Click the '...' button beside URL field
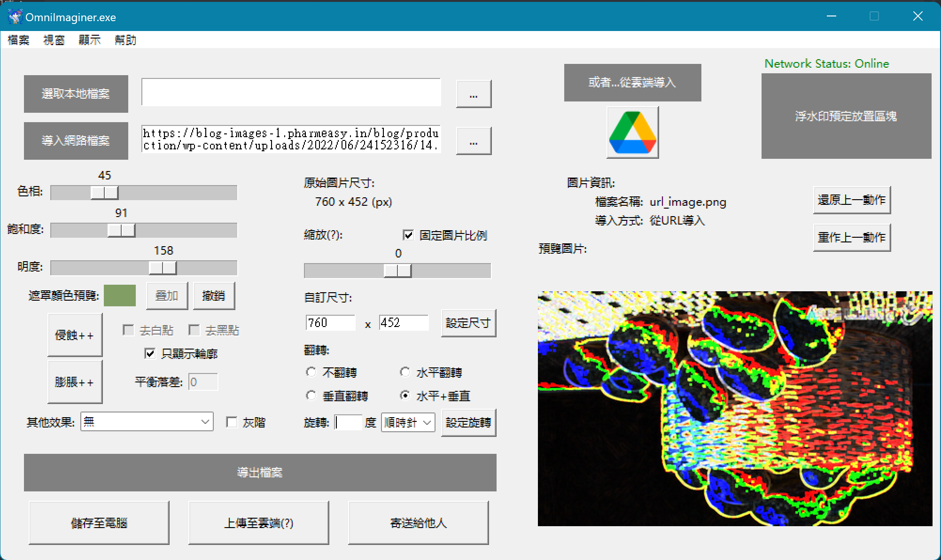This screenshot has width=941, height=560. [474, 141]
